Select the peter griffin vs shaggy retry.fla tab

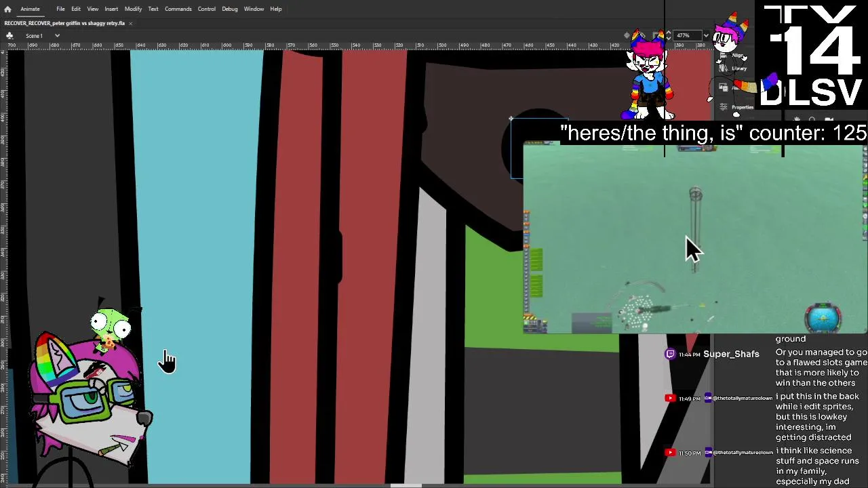[x=64, y=23]
